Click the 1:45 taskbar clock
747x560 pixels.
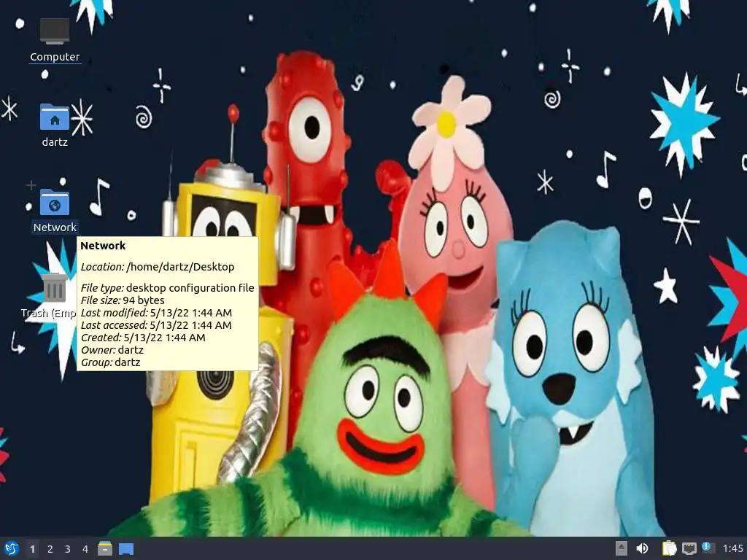coord(732,548)
